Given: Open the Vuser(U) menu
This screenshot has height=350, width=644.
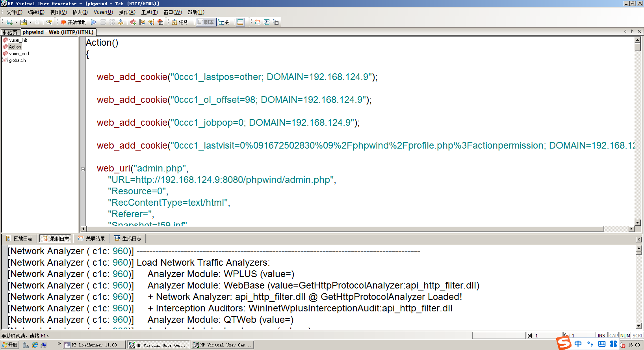Looking at the screenshot, I should click(103, 12).
